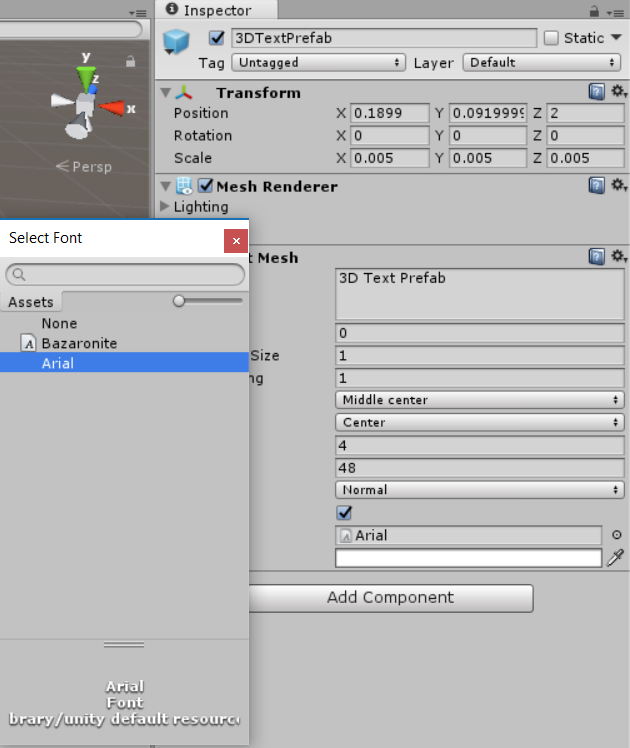
Task: Open the Font Style dropdown Normal
Action: pos(480,489)
